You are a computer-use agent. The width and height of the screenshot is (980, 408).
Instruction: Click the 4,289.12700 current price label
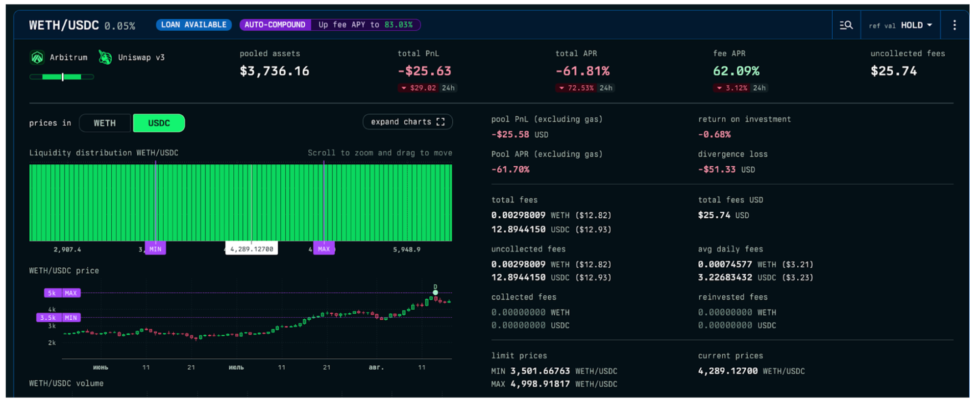coord(251,249)
